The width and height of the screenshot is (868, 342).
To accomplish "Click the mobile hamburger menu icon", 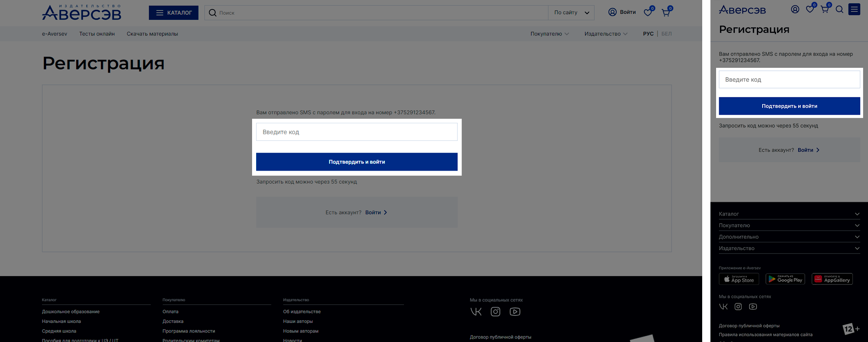I will coord(854,9).
